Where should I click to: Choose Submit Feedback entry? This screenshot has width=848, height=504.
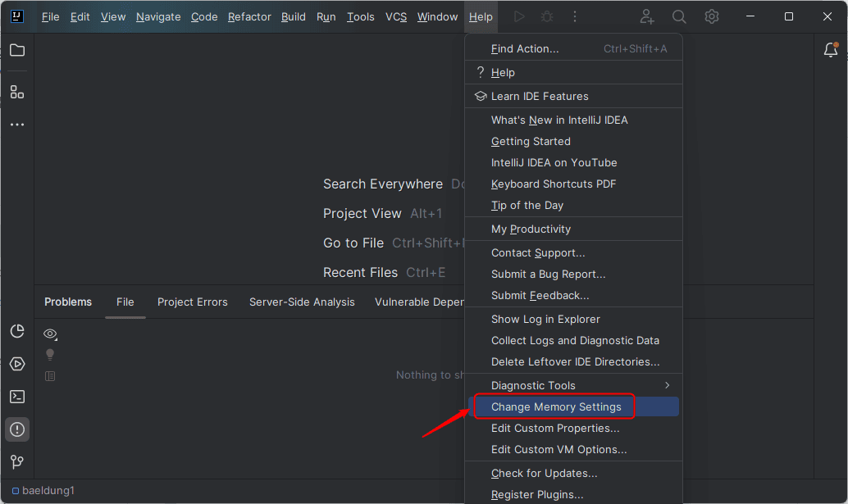click(x=573, y=296)
